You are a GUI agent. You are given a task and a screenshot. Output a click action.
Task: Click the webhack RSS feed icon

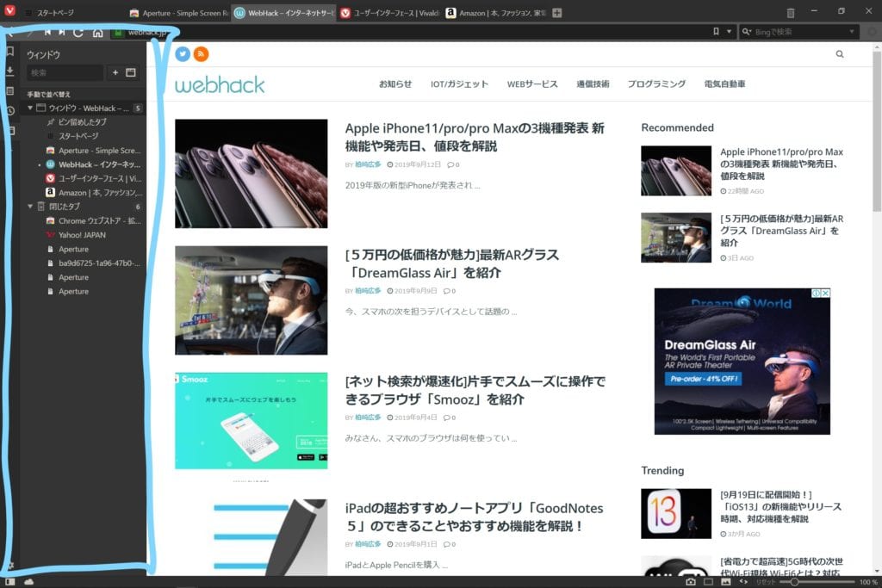coord(201,54)
